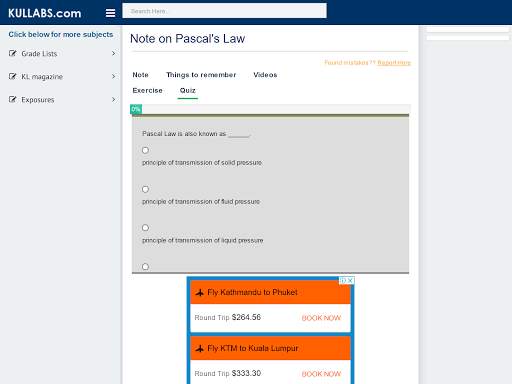
Task: Click the KL magazine label
Action: [x=42, y=77]
